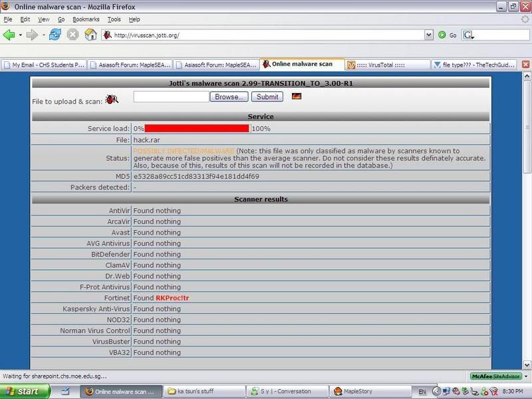Open the Help menu
The width and height of the screenshot is (532, 399).
point(134,19)
